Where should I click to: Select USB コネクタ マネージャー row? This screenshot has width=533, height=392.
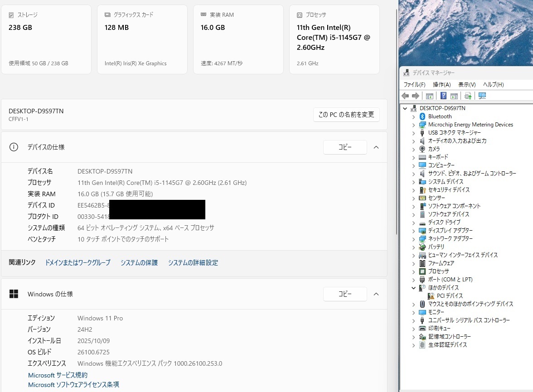(454, 133)
